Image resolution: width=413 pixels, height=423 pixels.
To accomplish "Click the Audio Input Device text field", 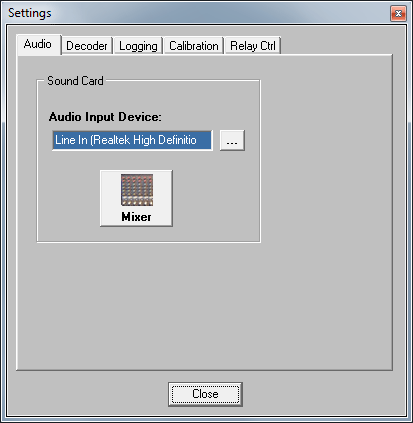I will pyautogui.click(x=132, y=140).
